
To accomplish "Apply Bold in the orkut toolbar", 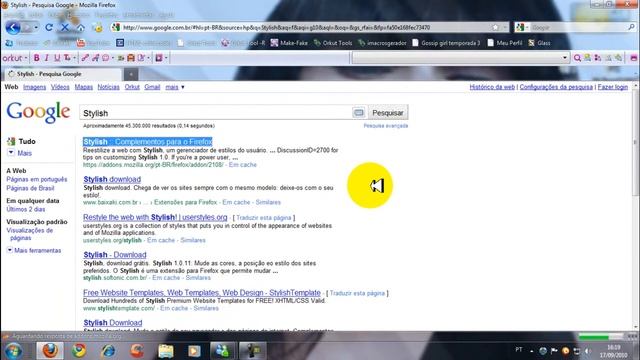I will [37, 58].
